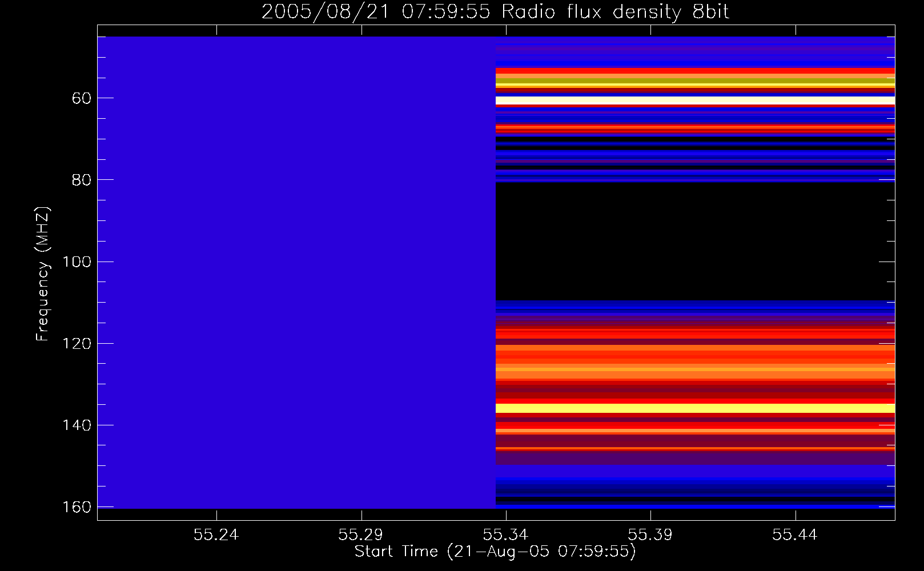924x571 pixels.
Task: Click the y-axis tick value 160
Action: click(77, 507)
